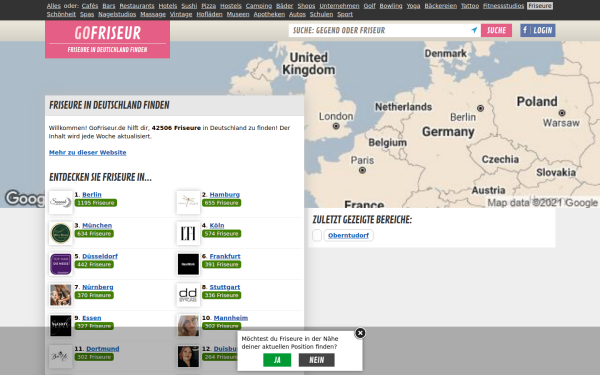600x375 pixels.
Task: Click the 574 Friseure badge for Köln
Action: (x=222, y=233)
